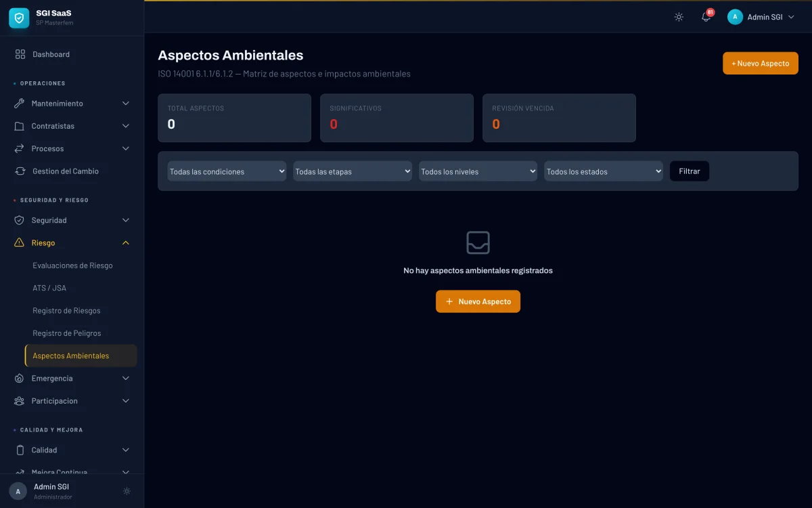Toggle the theme icon next to Admin SGI footer
Viewport: 812px width, 508px height.
tap(127, 490)
